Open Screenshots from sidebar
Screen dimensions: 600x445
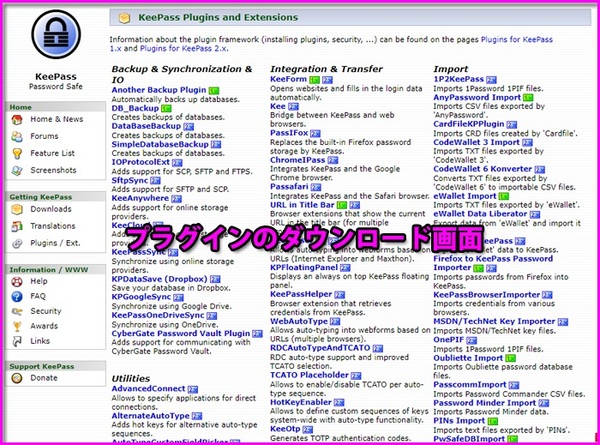click(53, 170)
